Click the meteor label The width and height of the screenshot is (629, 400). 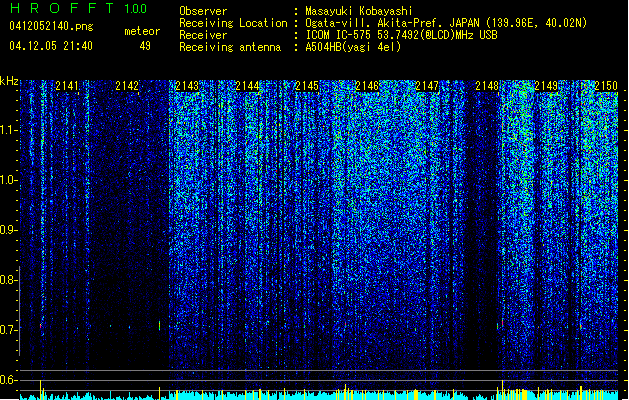coord(142,31)
